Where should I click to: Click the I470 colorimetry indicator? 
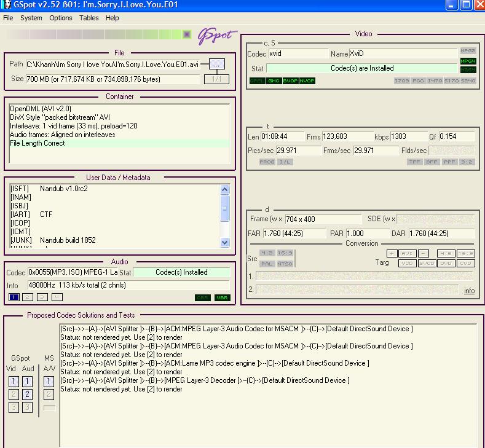click(435, 81)
